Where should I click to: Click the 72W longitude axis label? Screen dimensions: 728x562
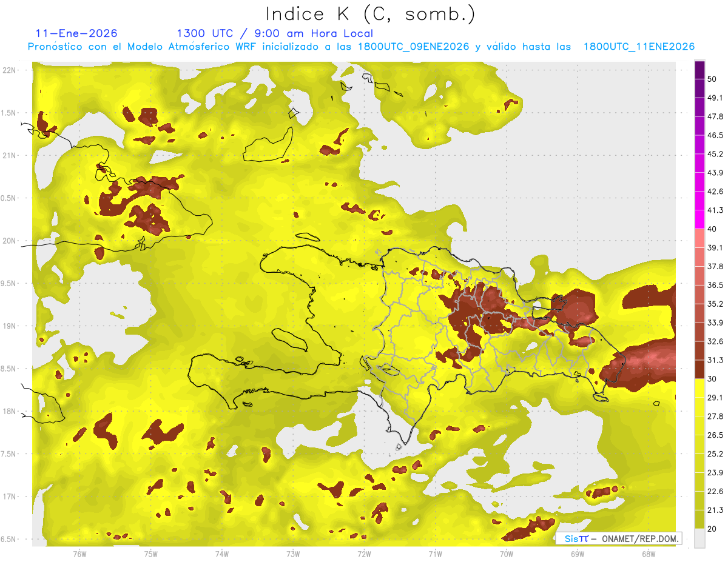(365, 554)
